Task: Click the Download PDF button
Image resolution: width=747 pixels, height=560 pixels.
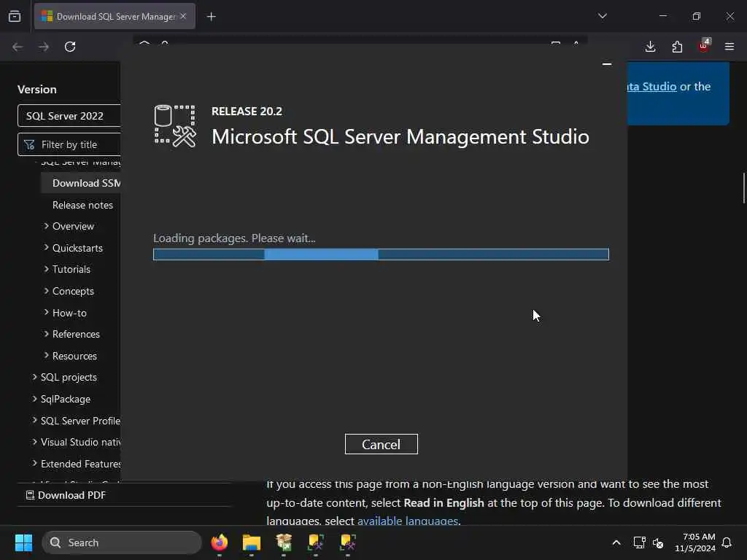Action: tap(66, 495)
